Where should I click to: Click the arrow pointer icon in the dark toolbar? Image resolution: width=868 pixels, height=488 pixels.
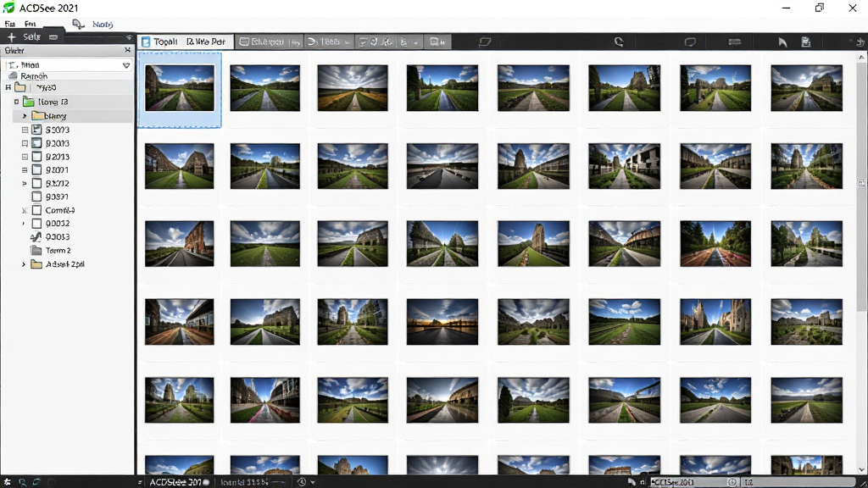(x=782, y=42)
